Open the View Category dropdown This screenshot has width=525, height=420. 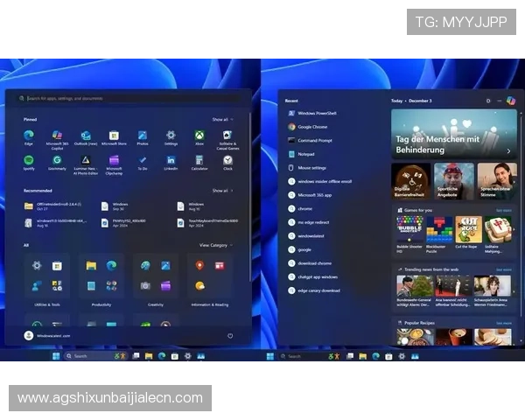coord(215,245)
